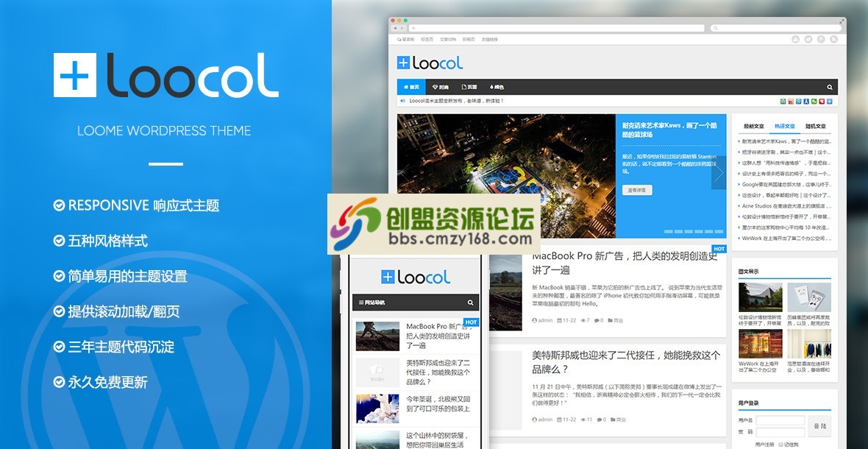The height and width of the screenshot is (449, 868).
Task: Click the slider night basketball court image
Action: [x=506, y=176]
